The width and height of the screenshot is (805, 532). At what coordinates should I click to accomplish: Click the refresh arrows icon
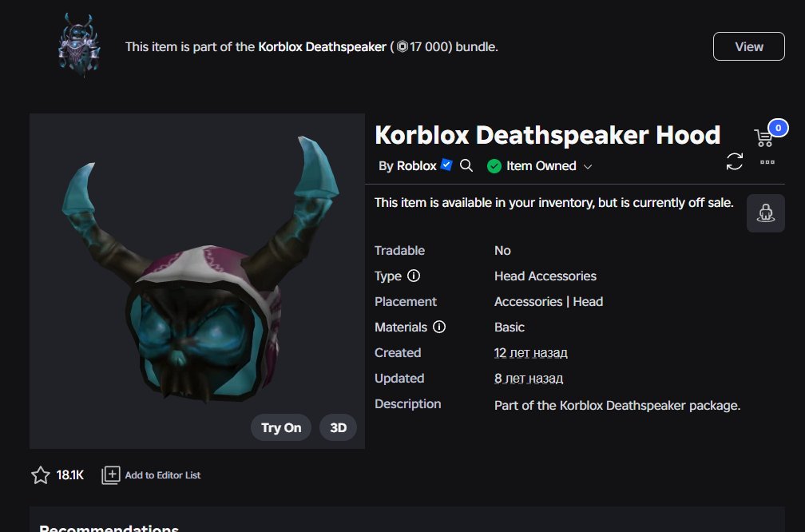[735, 161]
